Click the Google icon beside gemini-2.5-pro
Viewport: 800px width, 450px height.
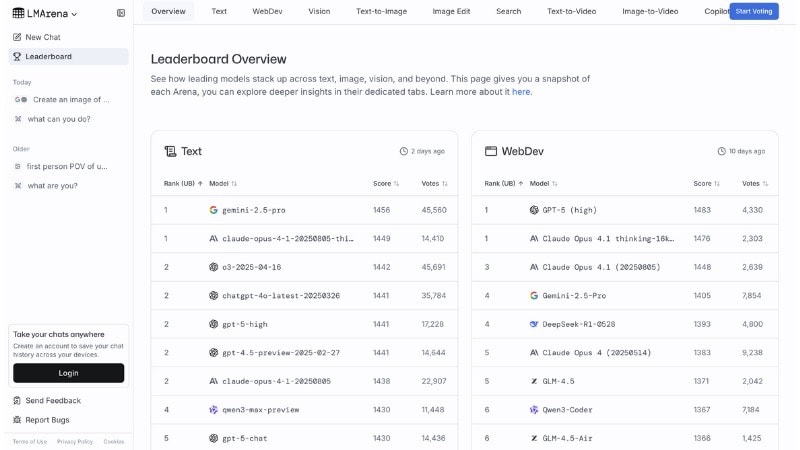click(x=213, y=210)
